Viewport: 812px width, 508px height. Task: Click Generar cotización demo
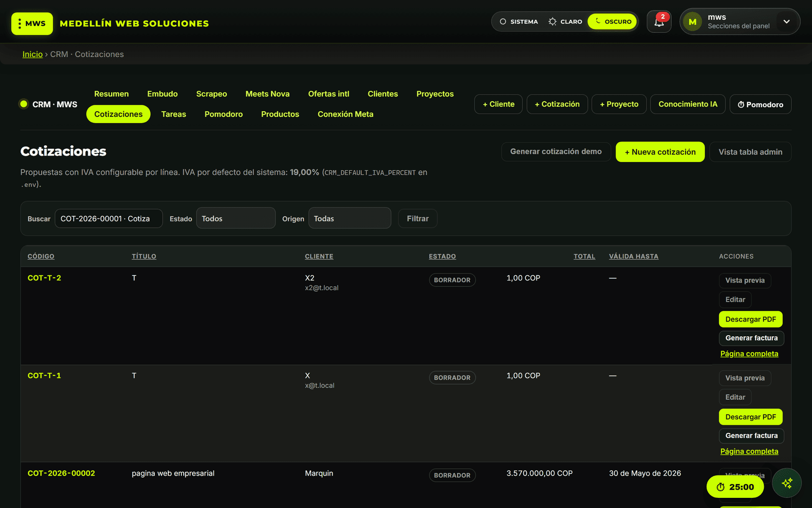[556, 152]
